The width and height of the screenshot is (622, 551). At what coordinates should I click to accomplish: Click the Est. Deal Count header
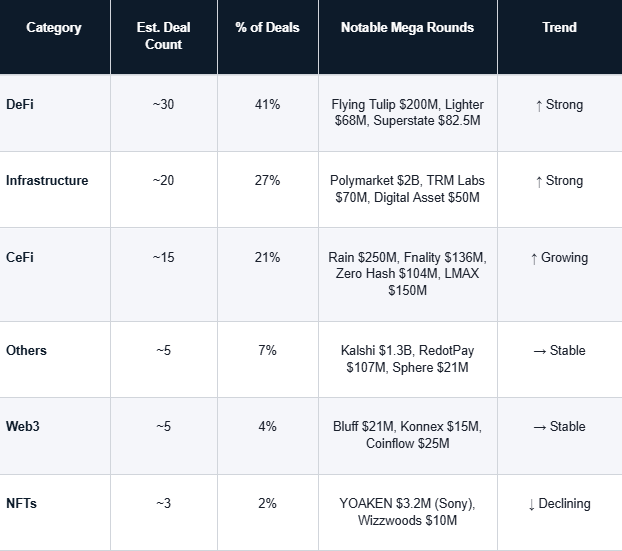tap(163, 36)
